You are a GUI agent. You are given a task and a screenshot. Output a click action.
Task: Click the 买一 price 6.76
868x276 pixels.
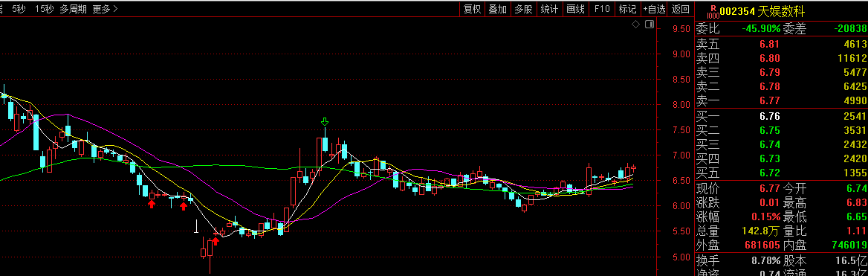click(770, 116)
